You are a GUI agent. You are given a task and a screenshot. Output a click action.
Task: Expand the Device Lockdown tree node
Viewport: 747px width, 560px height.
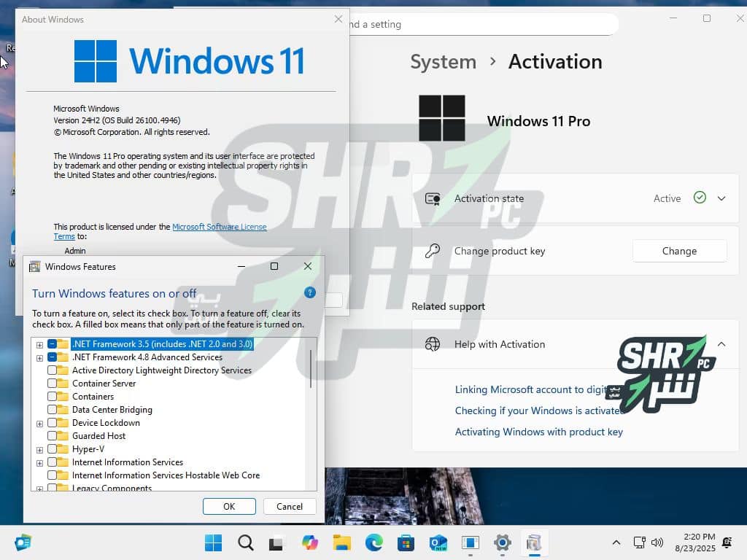(x=39, y=424)
